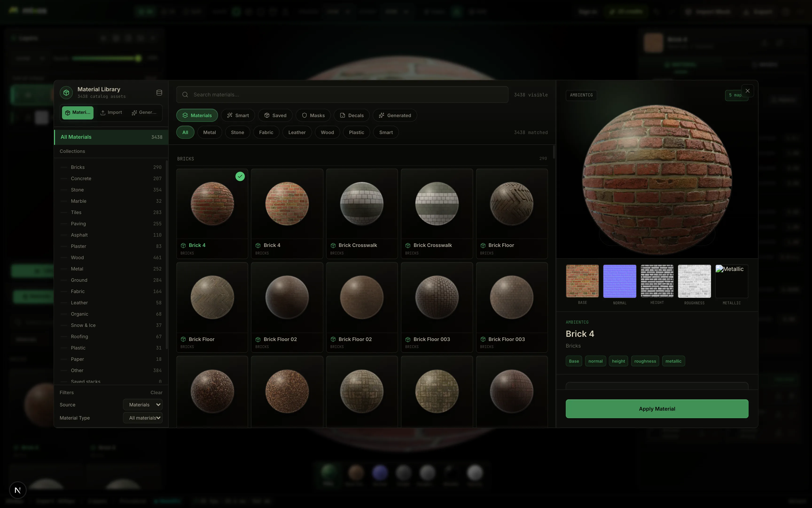Screen dimensions: 812x508
Task: Select the Metallic map thumbnail
Action: [731, 281]
